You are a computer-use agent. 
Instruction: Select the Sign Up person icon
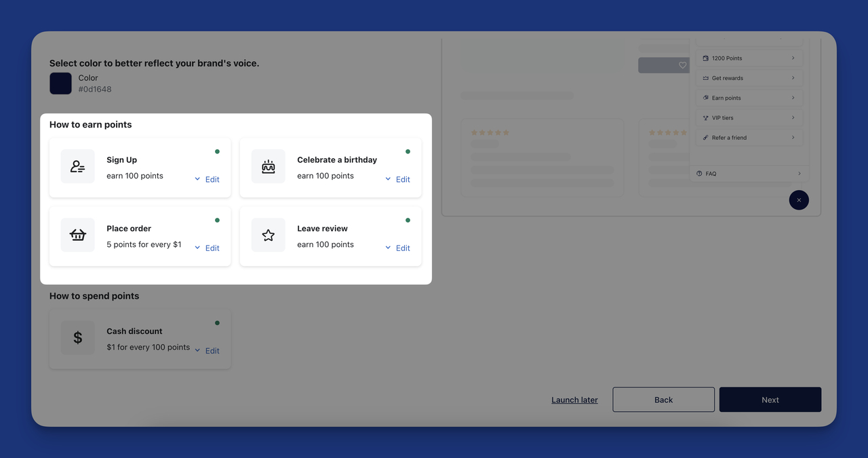(77, 166)
